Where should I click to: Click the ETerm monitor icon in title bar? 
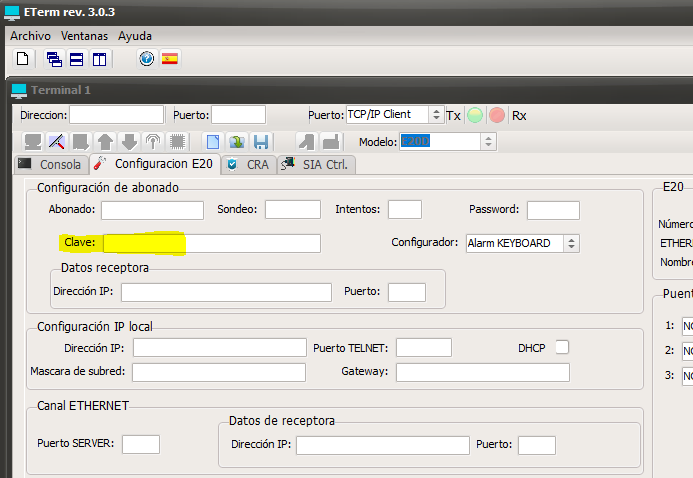point(12,13)
